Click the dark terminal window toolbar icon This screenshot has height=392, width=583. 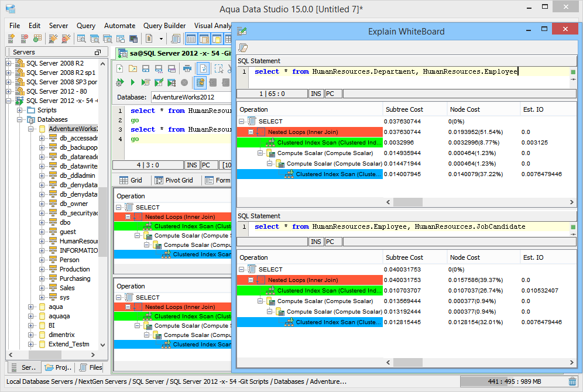133,39
